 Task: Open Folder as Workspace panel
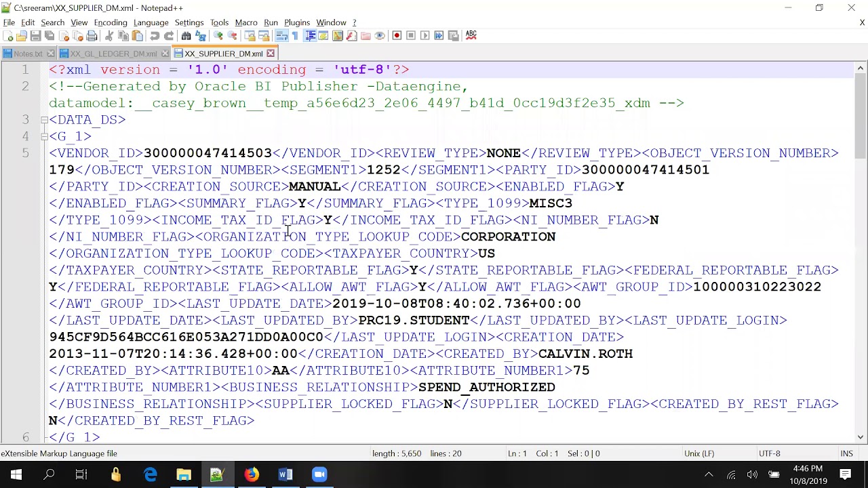coord(366,35)
